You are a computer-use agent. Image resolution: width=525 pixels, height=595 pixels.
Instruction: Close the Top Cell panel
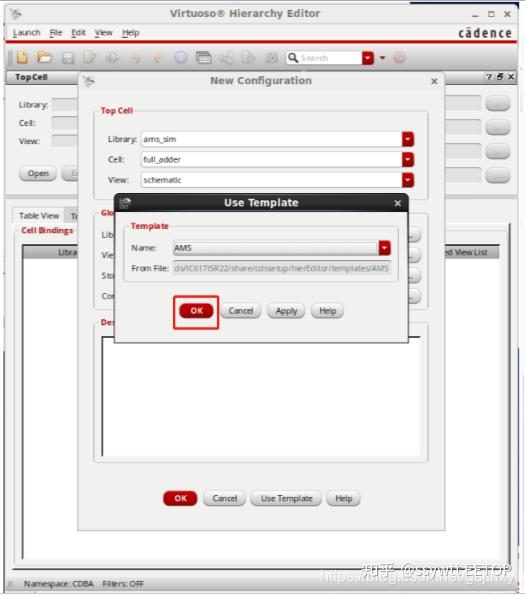511,77
